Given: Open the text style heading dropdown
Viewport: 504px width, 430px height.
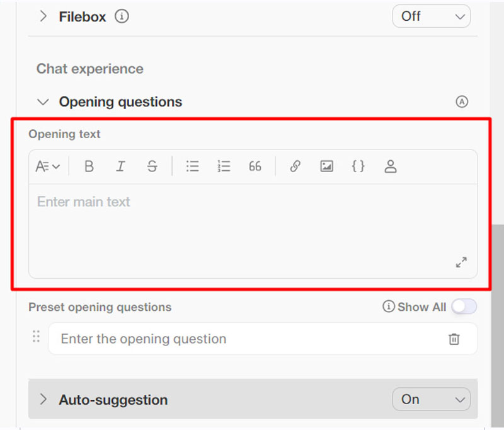Looking at the screenshot, I should (48, 166).
